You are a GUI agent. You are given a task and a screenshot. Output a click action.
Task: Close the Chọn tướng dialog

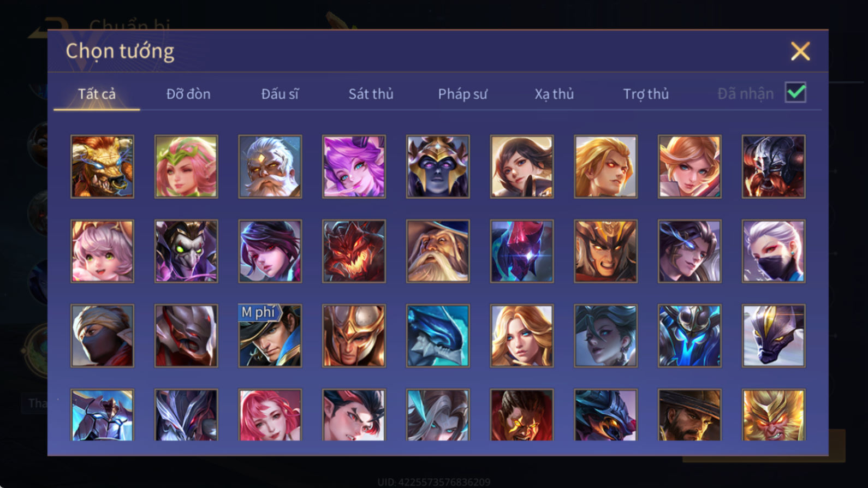800,51
